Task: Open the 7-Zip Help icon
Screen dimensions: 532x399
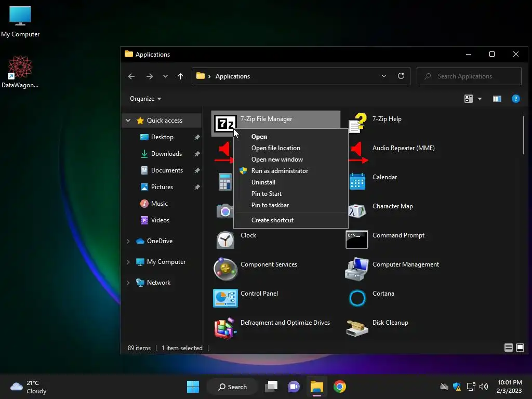Action: tap(357, 123)
